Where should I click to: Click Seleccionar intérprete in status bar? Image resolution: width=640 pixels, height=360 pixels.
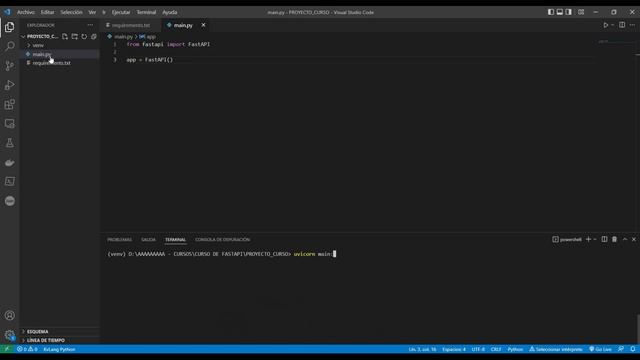click(556, 349)
